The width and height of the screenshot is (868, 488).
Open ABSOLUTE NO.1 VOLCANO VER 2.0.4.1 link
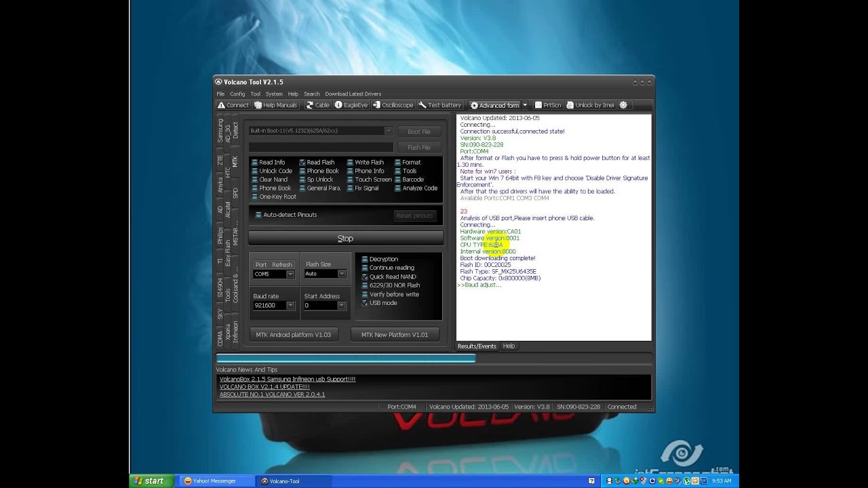tap(272, 394)
